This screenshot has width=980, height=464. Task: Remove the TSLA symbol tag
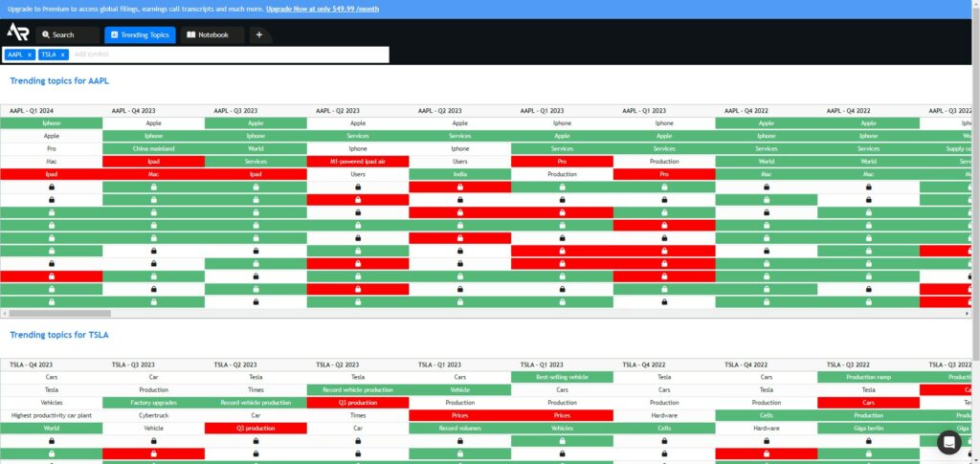62,55
